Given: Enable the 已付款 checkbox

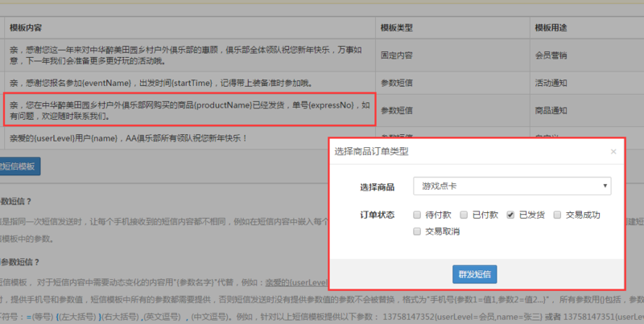Looking at the screenshot, I should pos(464,215).
